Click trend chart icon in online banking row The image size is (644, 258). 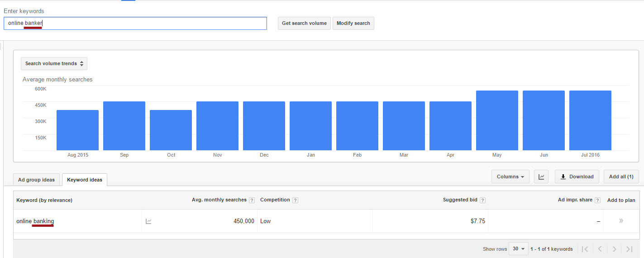pyautogui.click(x=148, y=221)
